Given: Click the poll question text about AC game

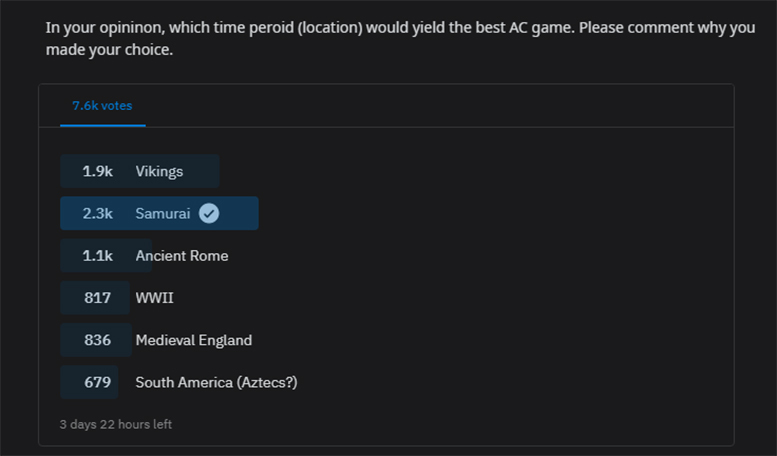Looking at the screenshot, I should click(400, 38).
